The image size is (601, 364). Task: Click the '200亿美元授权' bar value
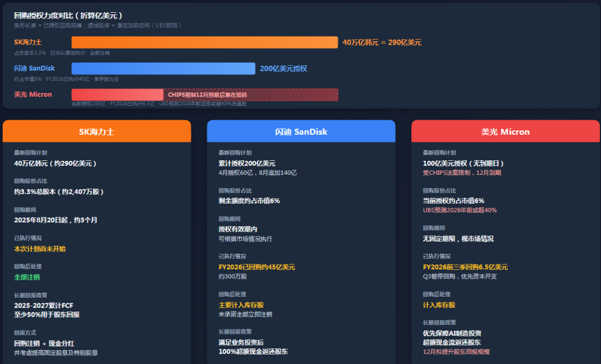(x=283, y=68)
